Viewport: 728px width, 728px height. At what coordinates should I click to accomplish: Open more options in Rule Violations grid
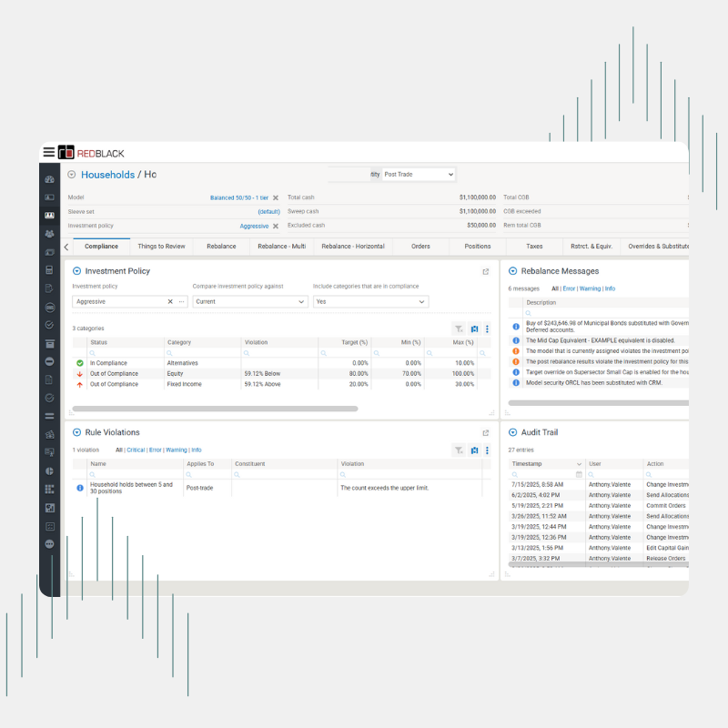487,450
